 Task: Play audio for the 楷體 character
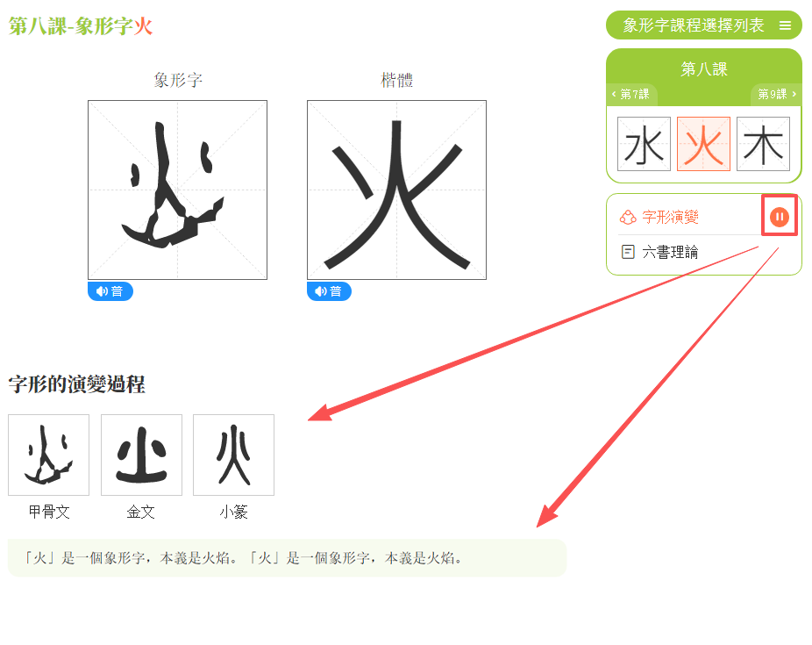click(x=329, y=291)
